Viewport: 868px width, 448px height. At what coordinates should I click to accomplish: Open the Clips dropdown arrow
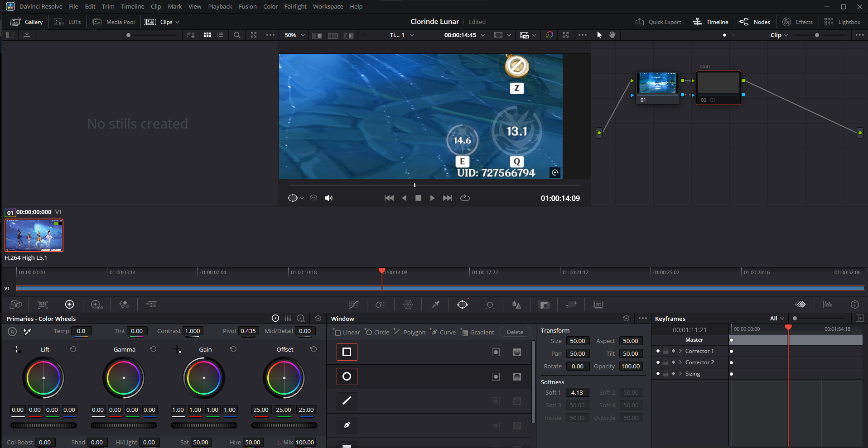(x=177, y=22)
